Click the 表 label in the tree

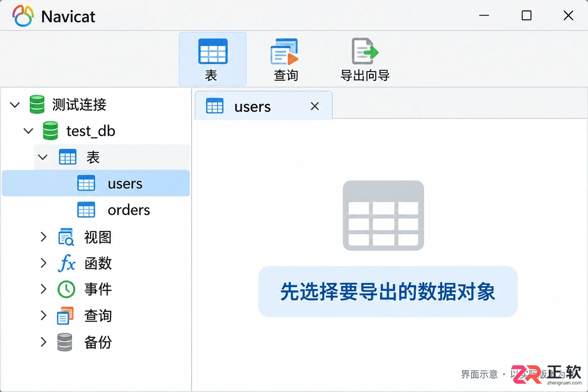(x=93, y=157)
